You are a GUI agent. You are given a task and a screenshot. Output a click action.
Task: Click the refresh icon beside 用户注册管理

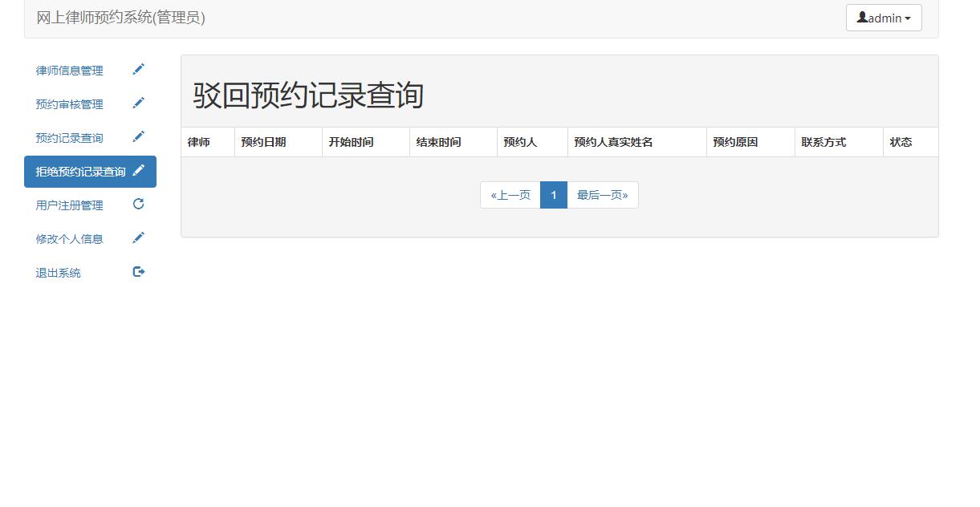click(x=138, y=204)
